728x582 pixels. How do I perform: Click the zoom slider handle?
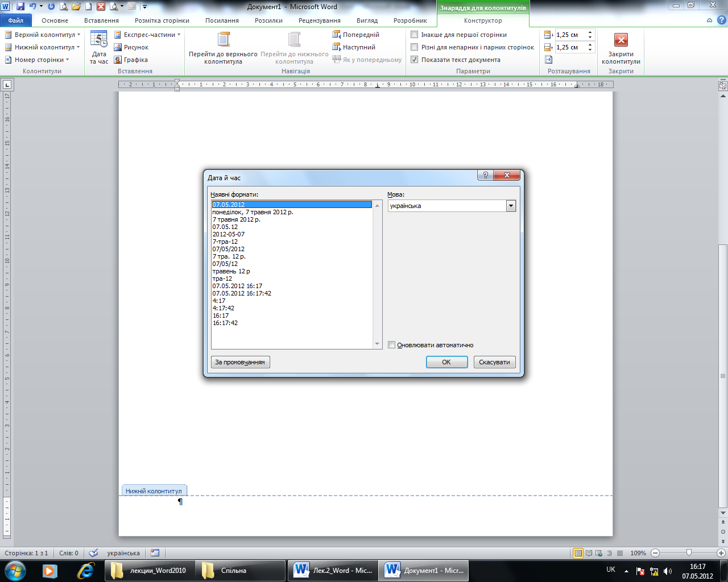(x=689, y=552)
